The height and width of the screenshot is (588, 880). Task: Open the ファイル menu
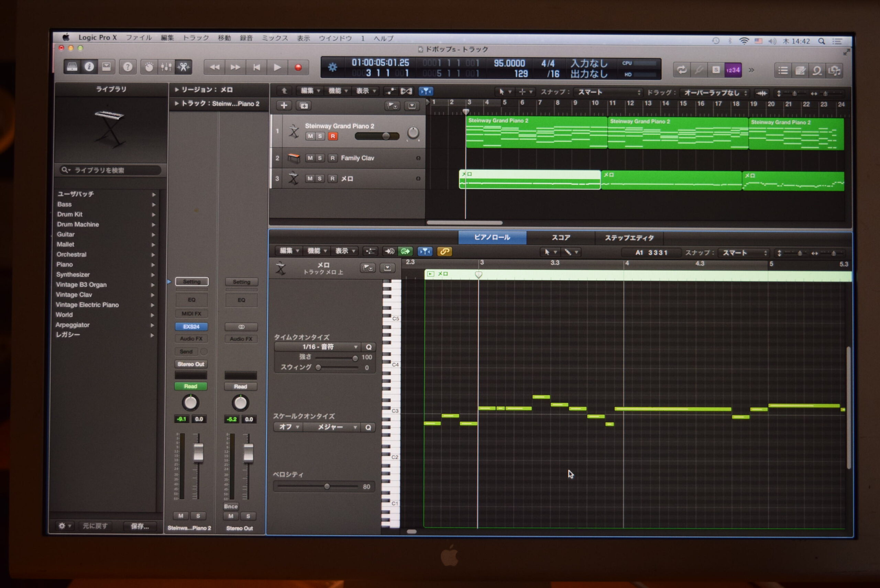pos(139,37)
